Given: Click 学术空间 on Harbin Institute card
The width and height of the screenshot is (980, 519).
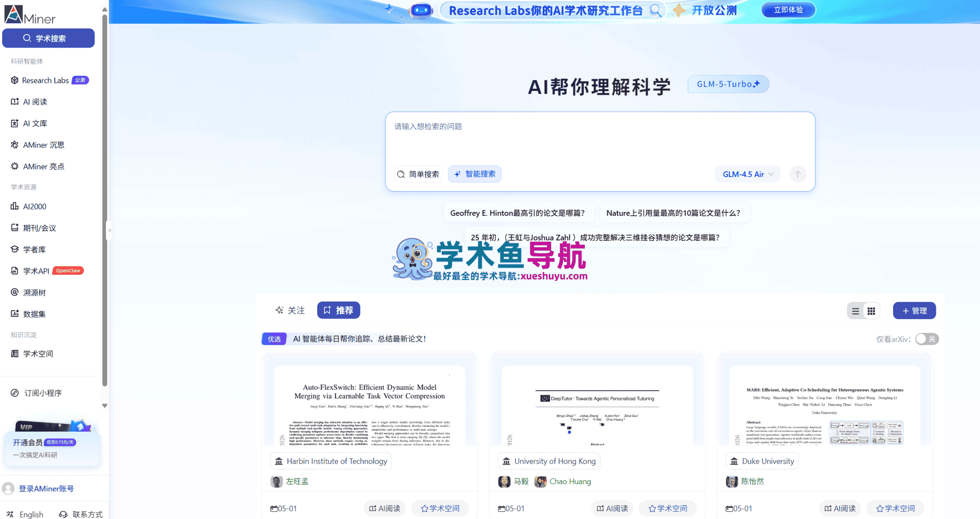Looking at the screenshot, I should pyautogui.click(x=440, y=508).
